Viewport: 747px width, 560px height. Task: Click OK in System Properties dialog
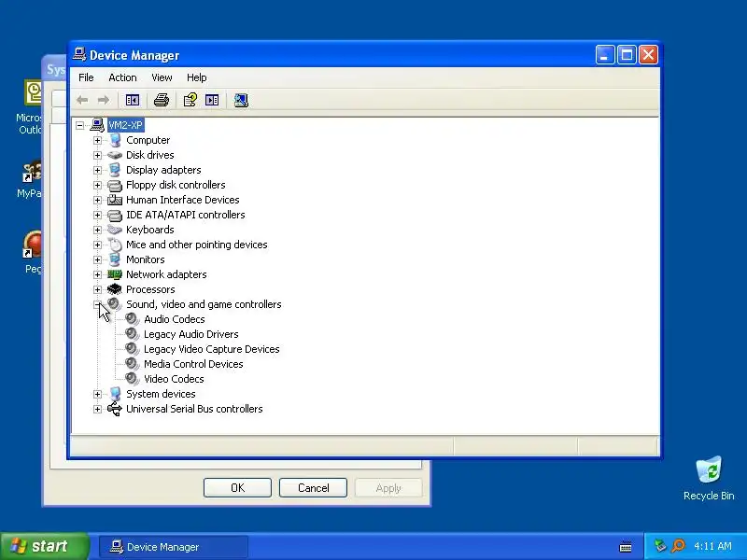(237, 487)
